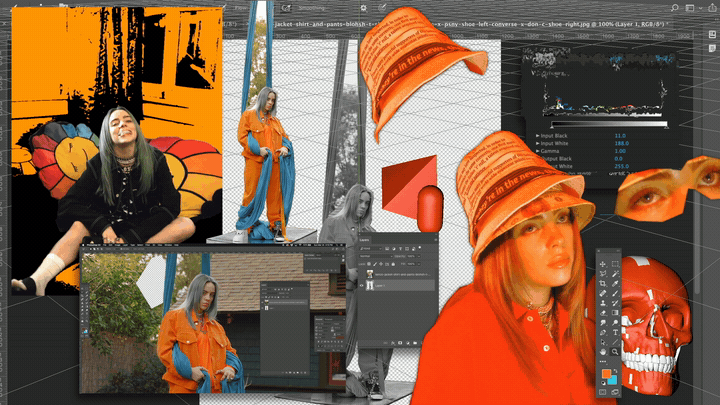Click the Input White value 188.0
Screen dimensions: 720x405
coord(622,143)
